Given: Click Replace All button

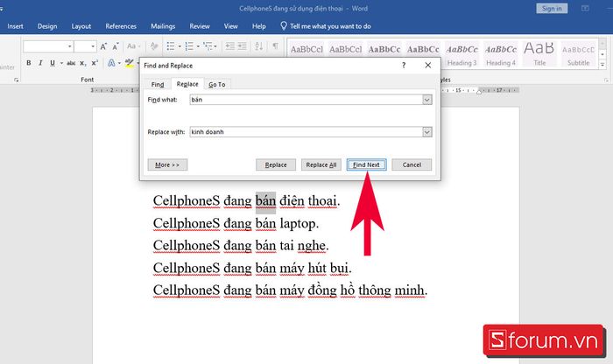Looking at the screenshot, I should tap(321, 164).
